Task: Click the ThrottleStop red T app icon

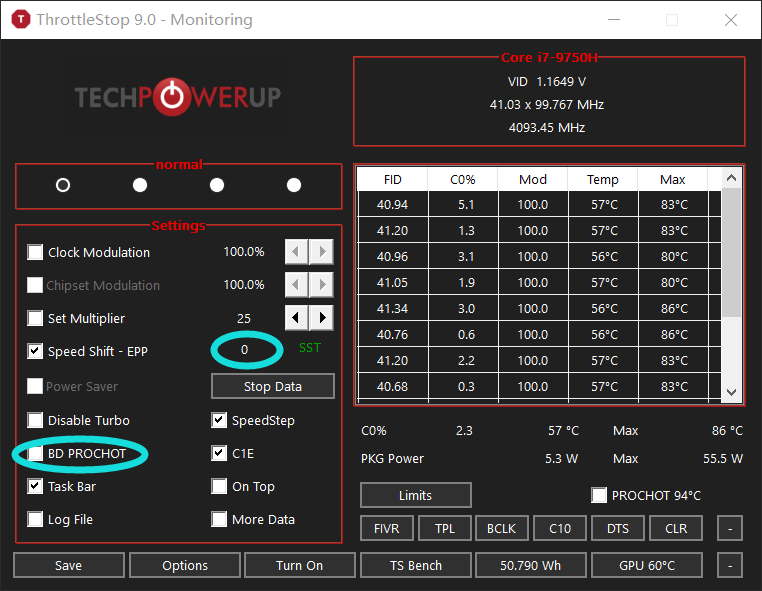Action: point(21,19)
